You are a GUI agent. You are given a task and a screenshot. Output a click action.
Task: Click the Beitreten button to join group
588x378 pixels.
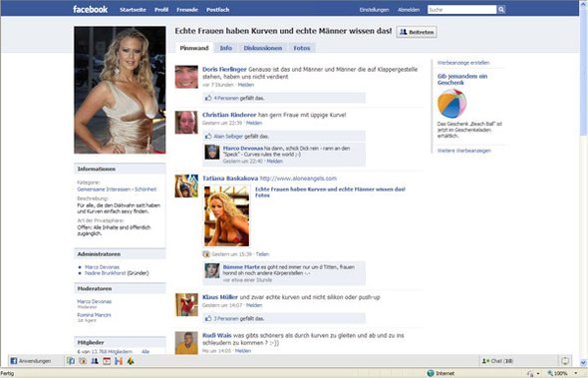[417, 32]
